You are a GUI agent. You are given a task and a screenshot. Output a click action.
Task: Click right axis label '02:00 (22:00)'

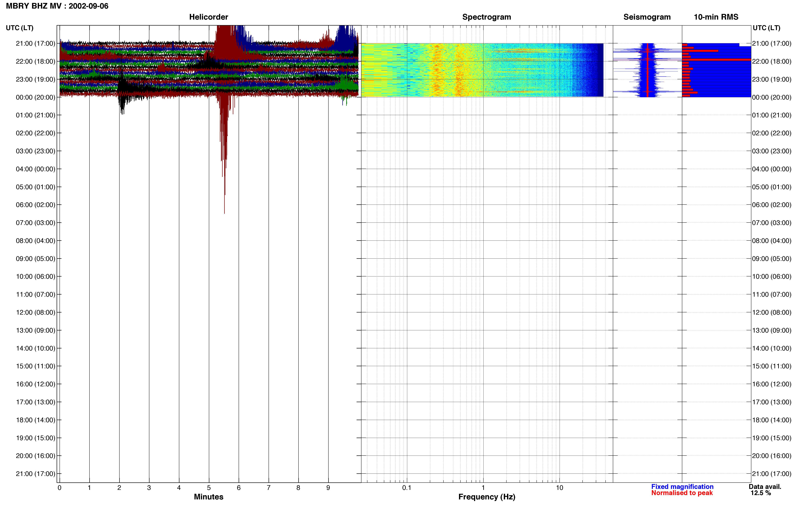click(x=772, y=133)
